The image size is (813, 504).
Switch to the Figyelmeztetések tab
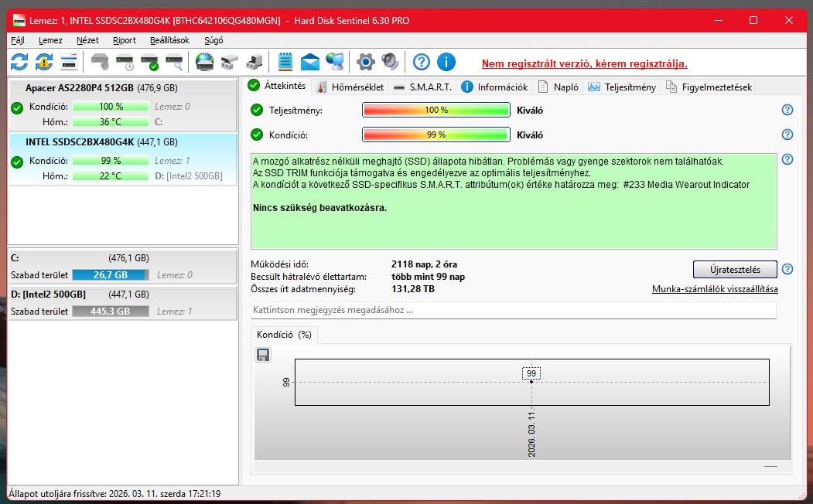709,87
